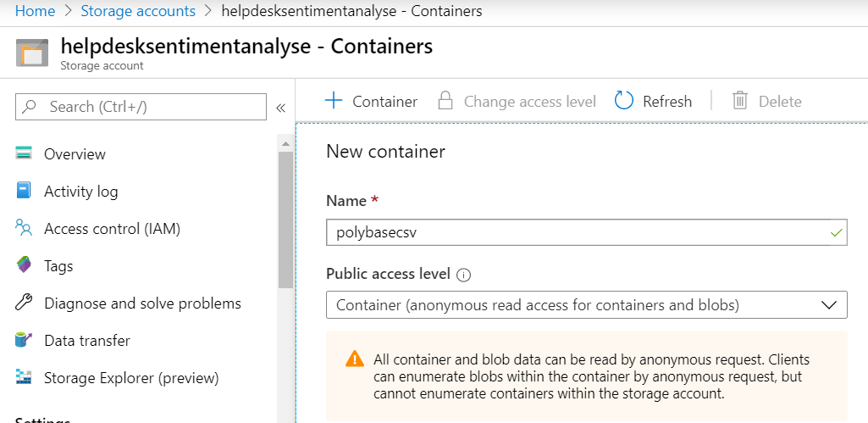Click the Delete button label
Image resolution: width=868 pixels, height=423 pixels.
[780, 102]
